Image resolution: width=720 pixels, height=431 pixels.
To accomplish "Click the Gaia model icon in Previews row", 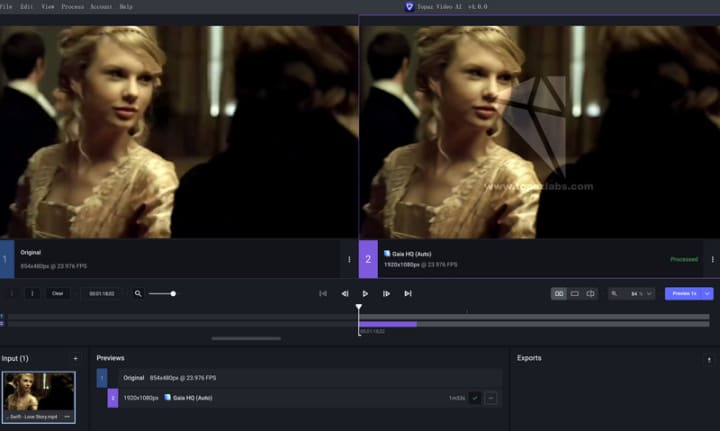I will 167,397.
